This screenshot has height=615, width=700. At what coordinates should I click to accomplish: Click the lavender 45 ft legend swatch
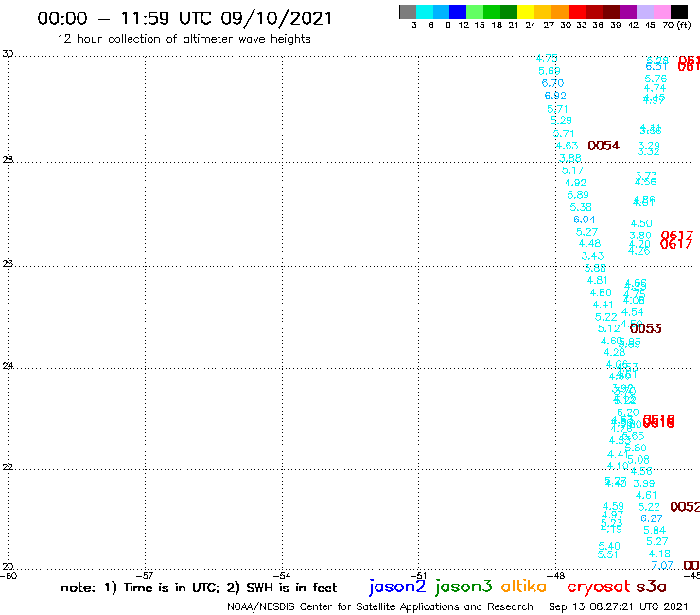click(x=644, y=11)
